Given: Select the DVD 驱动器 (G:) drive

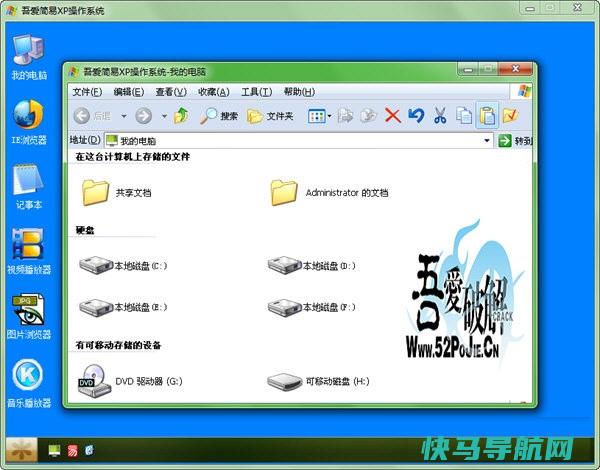Looking at the screenshot, I should (x=130, y=380).
